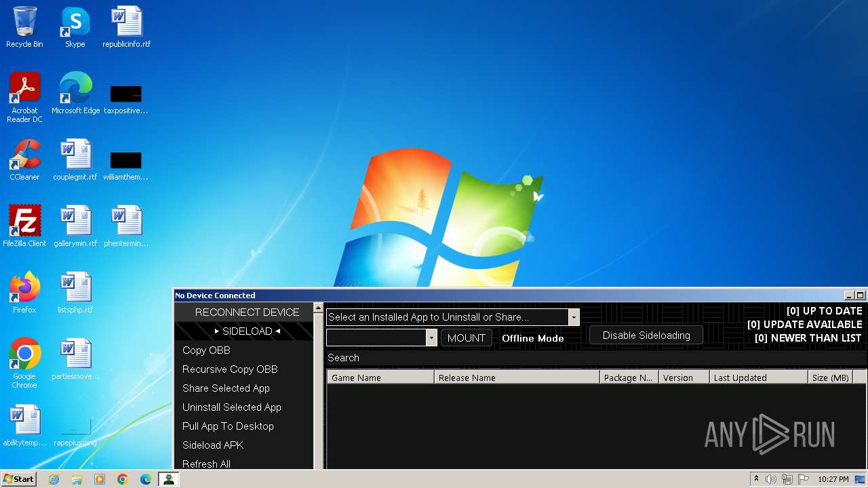
Task: Open the CCleaner desktop shortcut
Action: point(24,160)
